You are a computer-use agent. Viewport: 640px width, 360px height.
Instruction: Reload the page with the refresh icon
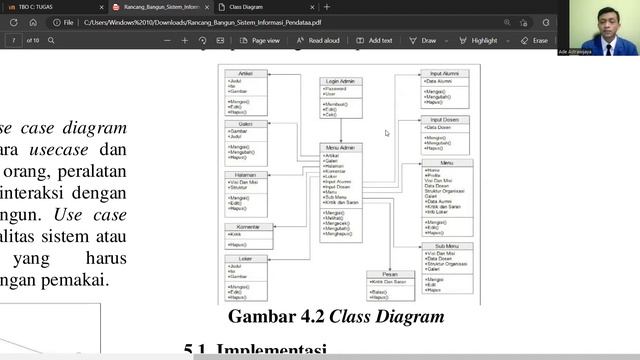coord(13,22)
